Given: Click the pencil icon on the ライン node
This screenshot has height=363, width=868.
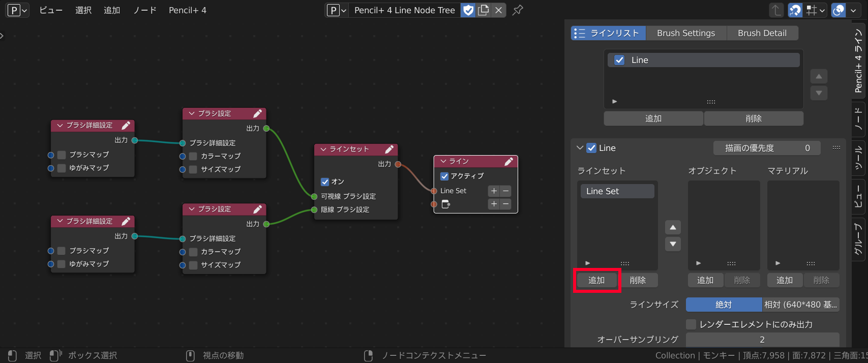Looking at the screenshot, I should (508, 162).
